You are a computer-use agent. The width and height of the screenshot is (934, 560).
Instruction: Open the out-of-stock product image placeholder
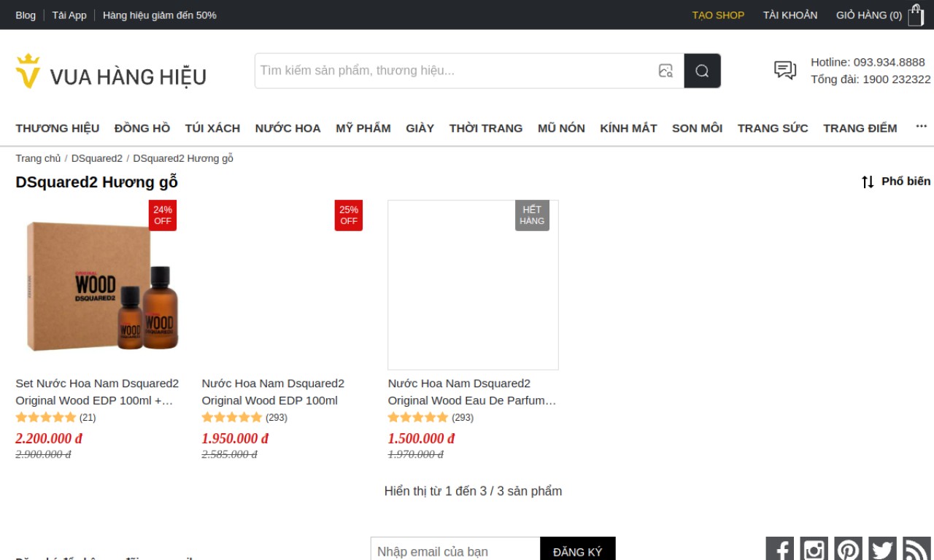coord(473,285)
